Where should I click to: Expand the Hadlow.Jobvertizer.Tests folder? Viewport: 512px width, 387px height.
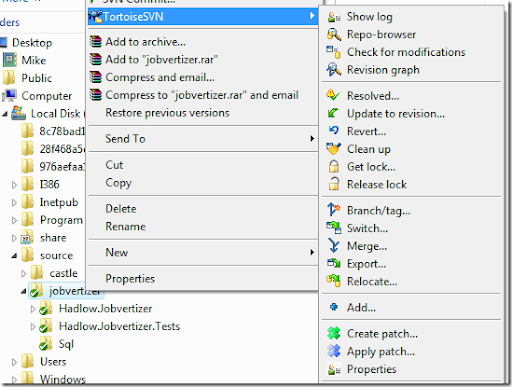tap(33, 327)
